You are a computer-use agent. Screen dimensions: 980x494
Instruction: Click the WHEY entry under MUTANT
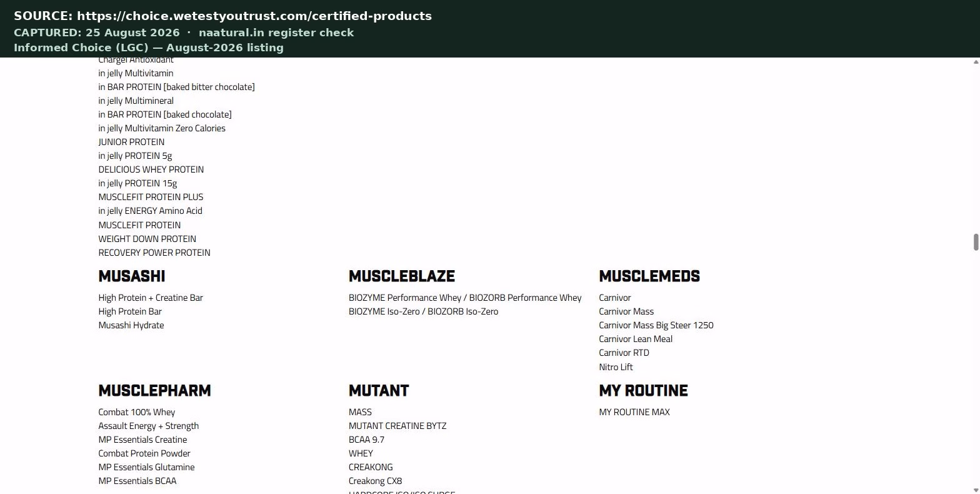[x=361, y=453]
